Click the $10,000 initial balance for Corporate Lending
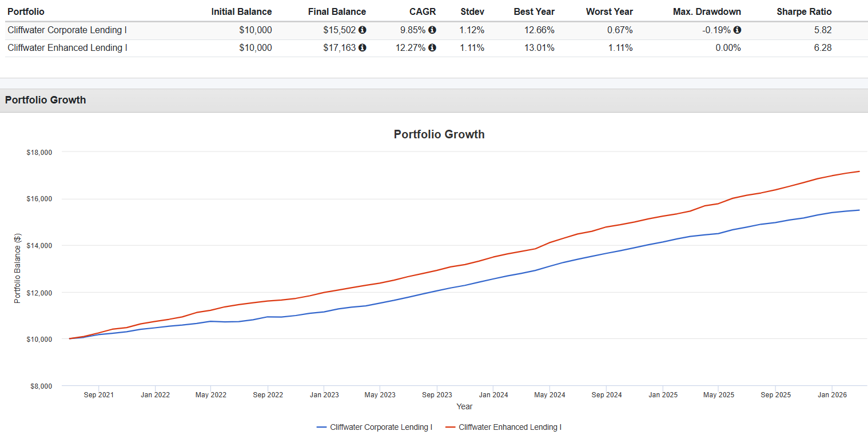868x439 pixels. click(x=256, y=30)
